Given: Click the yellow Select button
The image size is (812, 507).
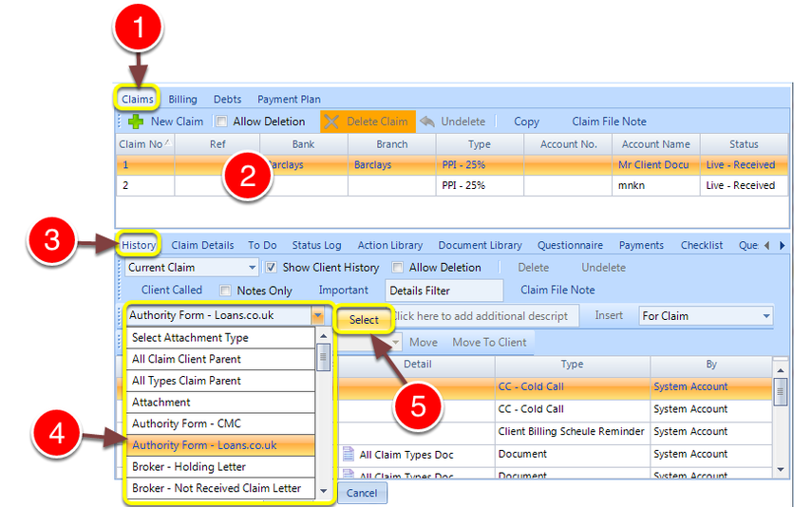Looking at the screenshot, I should pos(364,320).
